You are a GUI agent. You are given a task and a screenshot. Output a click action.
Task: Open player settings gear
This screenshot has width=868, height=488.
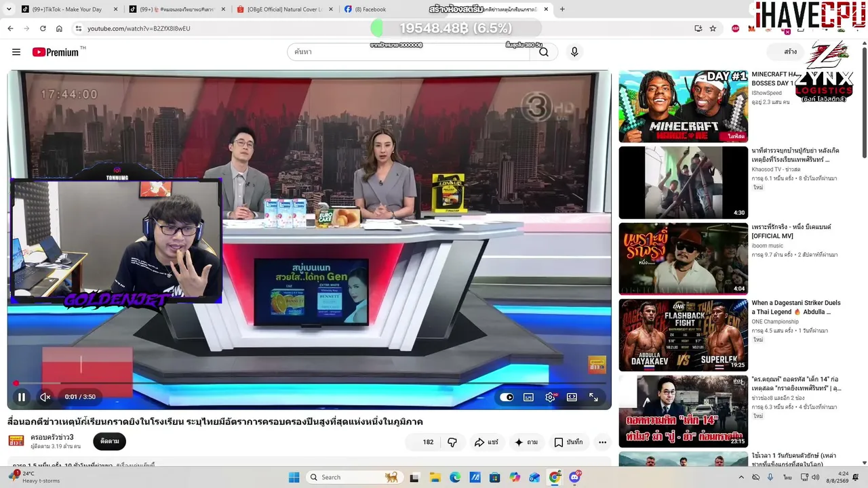point(550,397)
